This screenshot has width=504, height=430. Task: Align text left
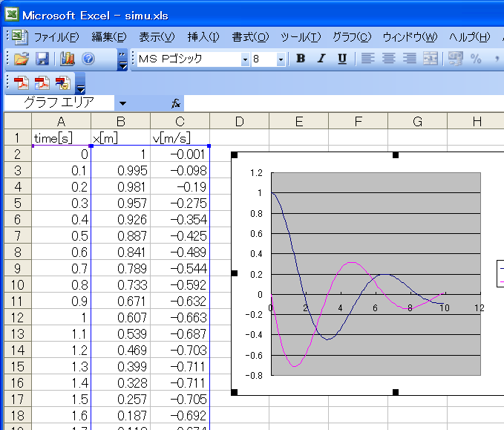tap(367, 59)
